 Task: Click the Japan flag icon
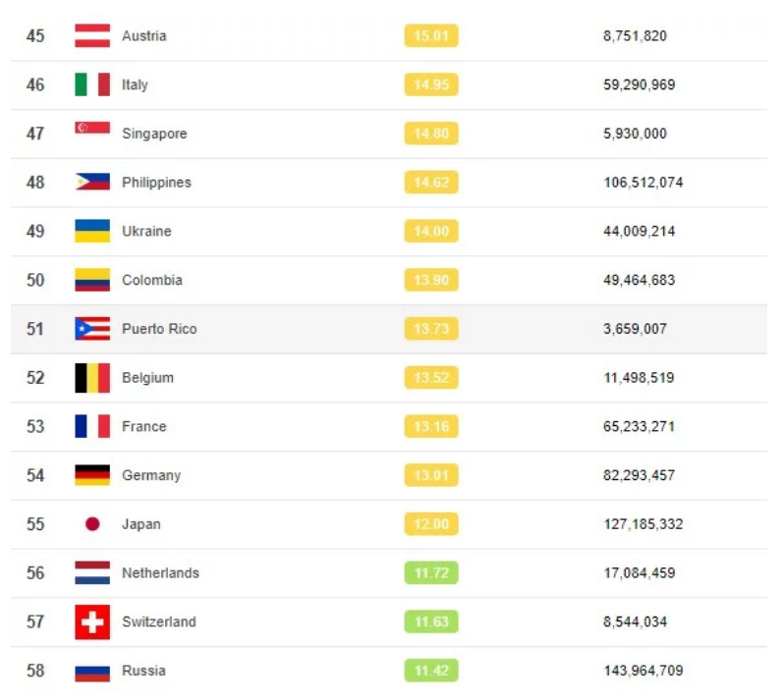click(92, 524)
